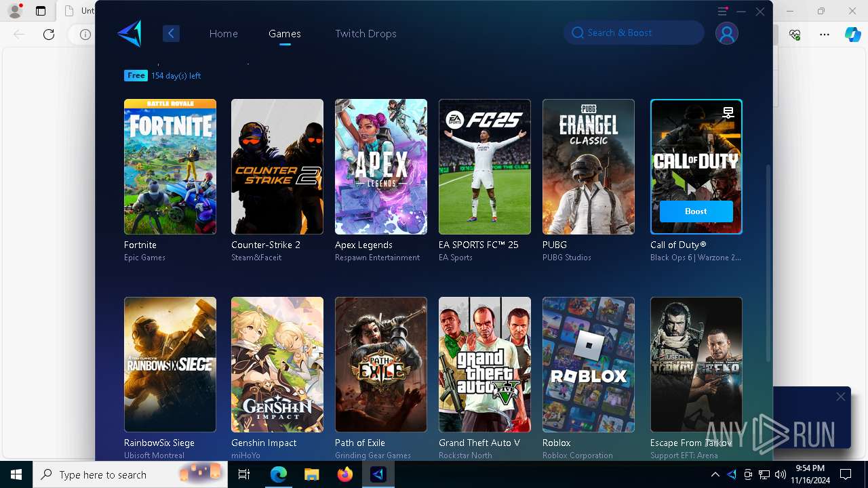Screen dimensions: 868x488
Task: Switch to the Twitch Drops tab
Action: pos(366,33)
